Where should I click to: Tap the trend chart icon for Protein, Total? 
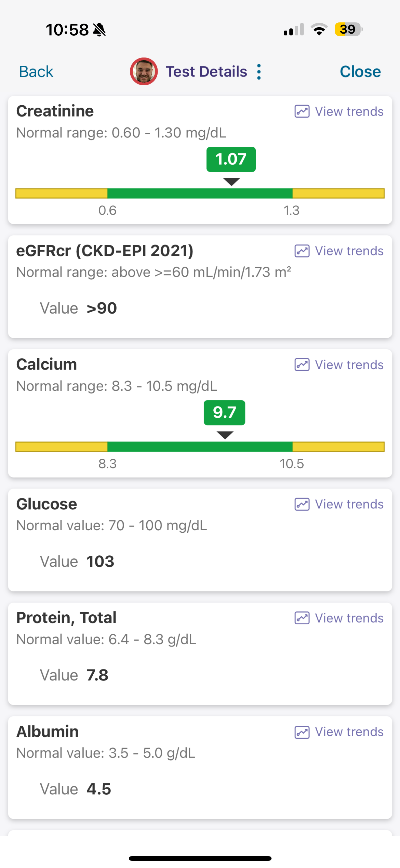point(302,618)
